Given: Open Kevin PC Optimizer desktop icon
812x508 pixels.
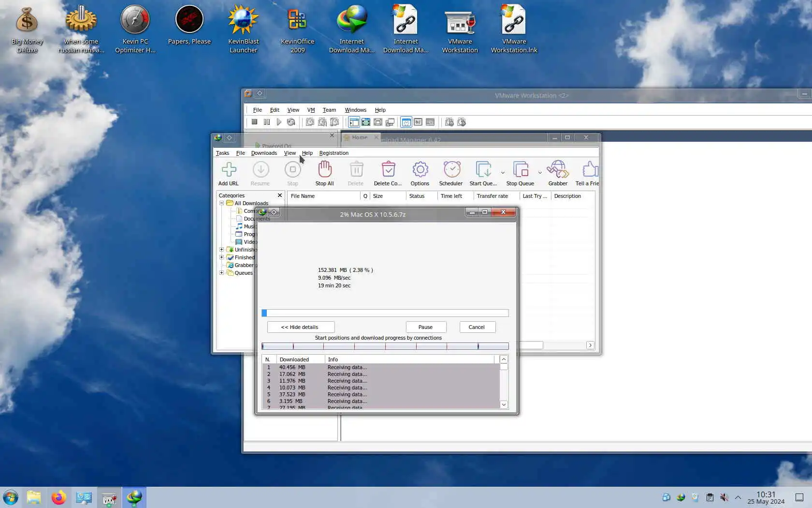Looking at the screenshot, I should (x=135, y=29).
